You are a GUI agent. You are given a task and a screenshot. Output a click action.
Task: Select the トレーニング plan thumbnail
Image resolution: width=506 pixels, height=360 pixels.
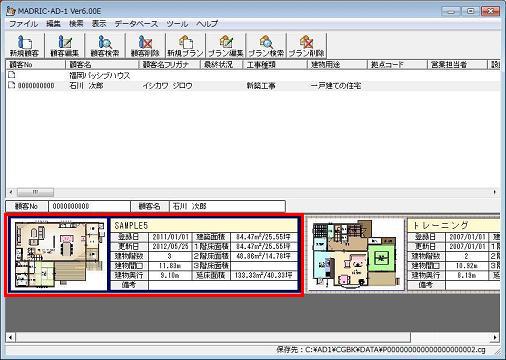[355, 255]
